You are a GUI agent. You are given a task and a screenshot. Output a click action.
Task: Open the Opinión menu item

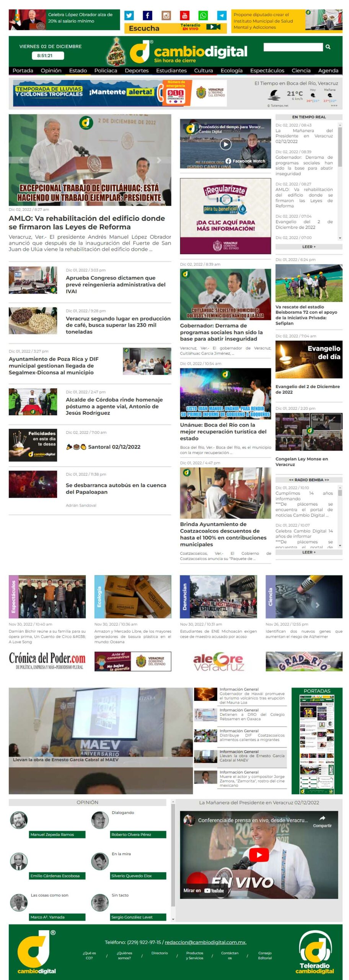point(51,70)
